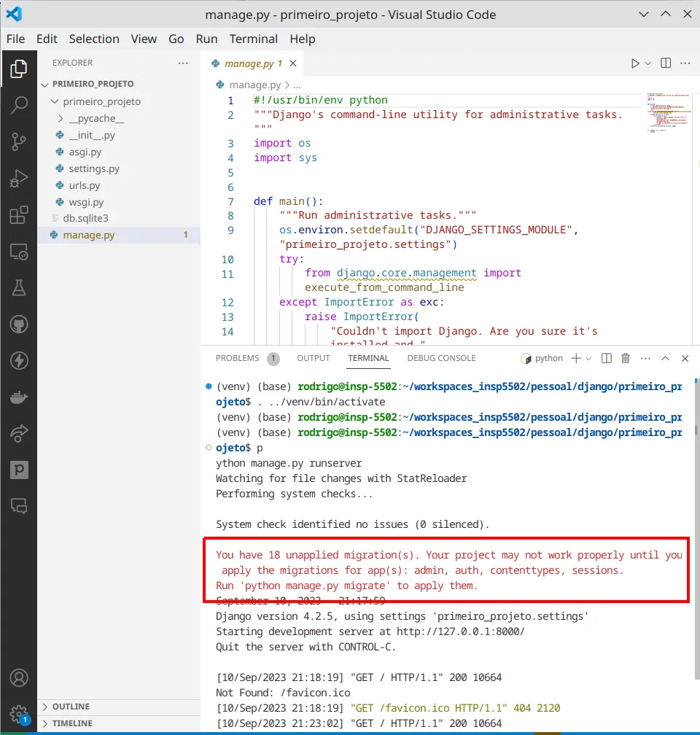Viewport: 700px width, 735px height.
Task: Click the breadcrumb ellipsis after manage.py
Action: [297, 86]
